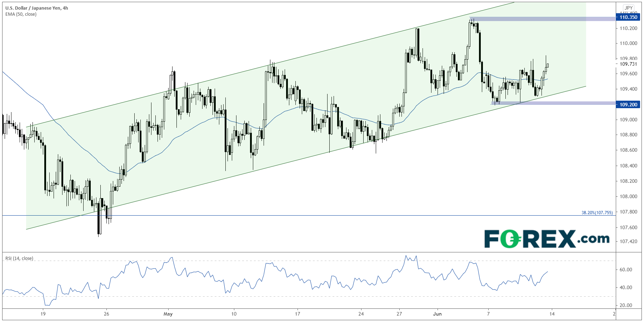This screenshot has width=644, height=322.
Task: Click the 109.000 price axis value
Action: [x=628, y=120]
